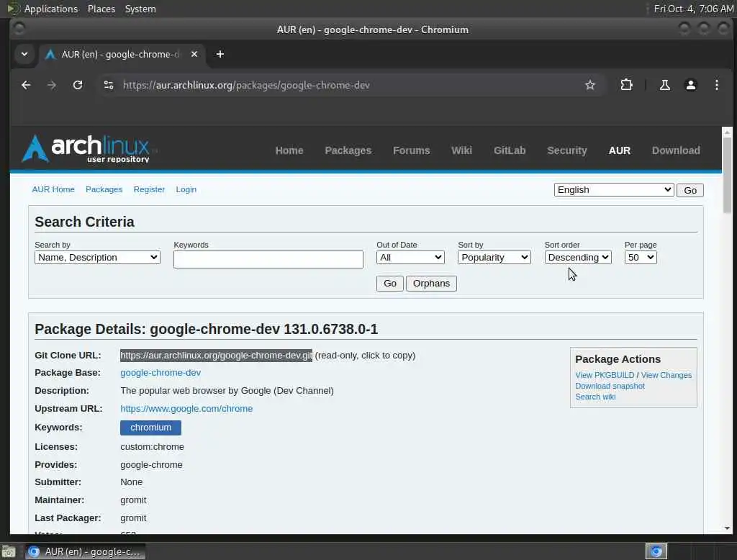The image size is (737, 560).
Task: Open the Wiki nav item
Action: click(461, 150)
